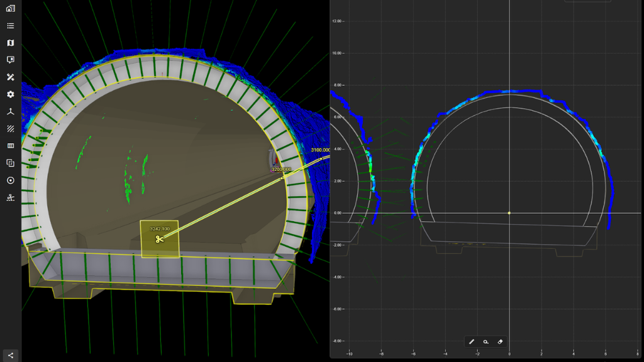Select the diagonal hatch lines icon
Image resolution: width=644 pixels, height=362 pixels.
10,128
